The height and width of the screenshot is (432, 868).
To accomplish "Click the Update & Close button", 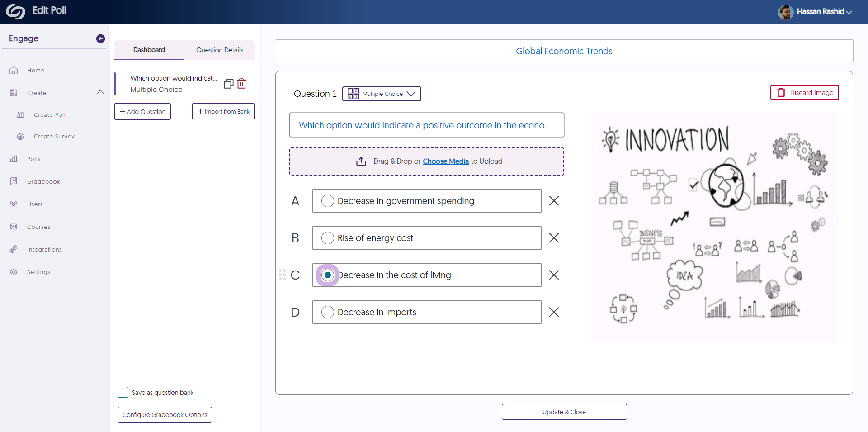I will [564, 412].
